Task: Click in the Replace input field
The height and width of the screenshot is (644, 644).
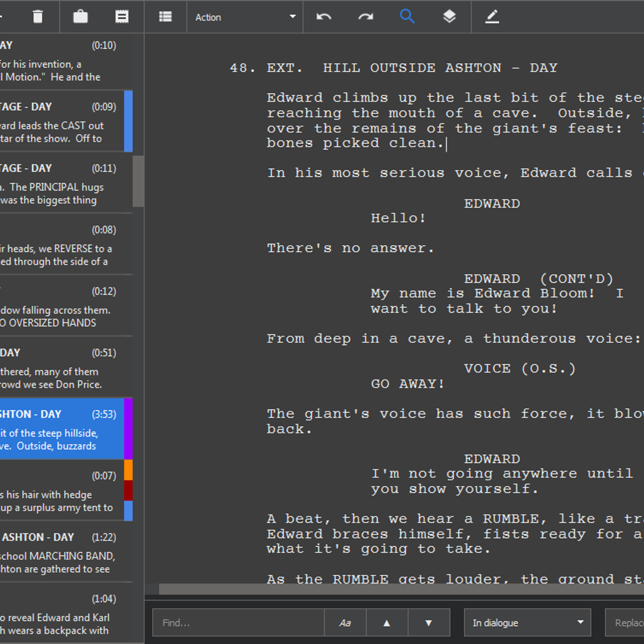Action: pyautogui.click(x=625, y=623)
